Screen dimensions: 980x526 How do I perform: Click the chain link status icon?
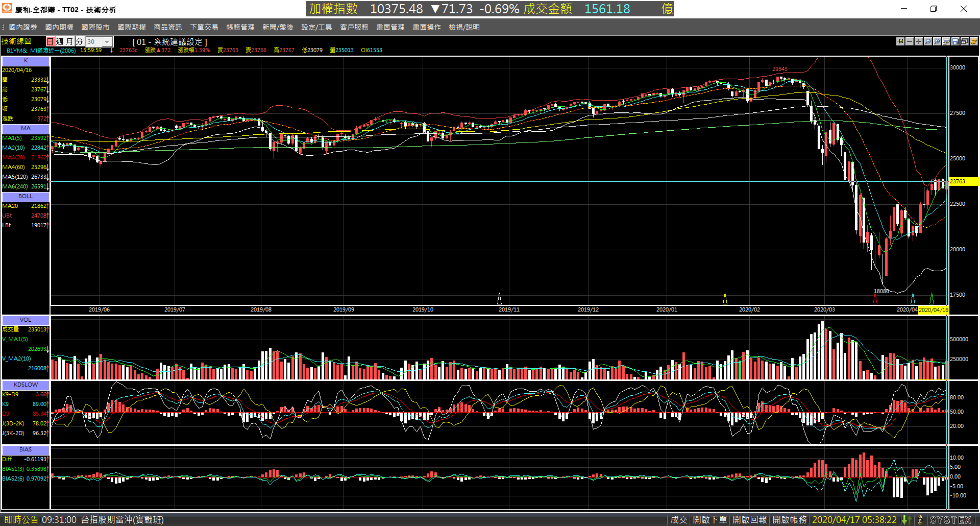(x=920, y=520)
